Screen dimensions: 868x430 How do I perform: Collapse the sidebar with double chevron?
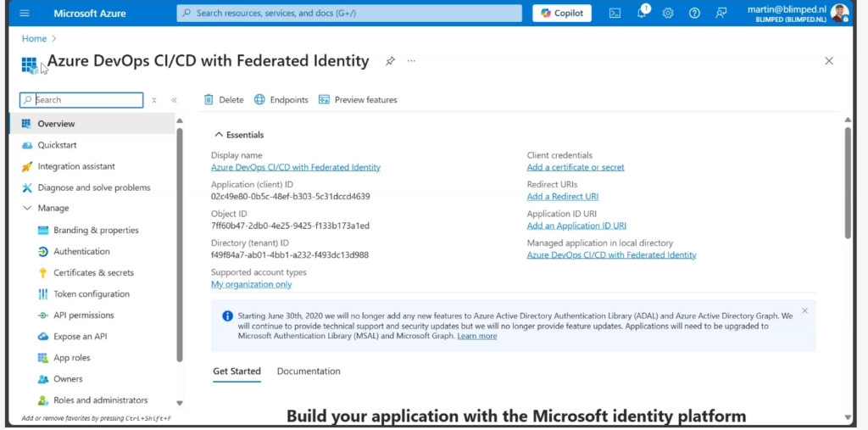point(174,100)
